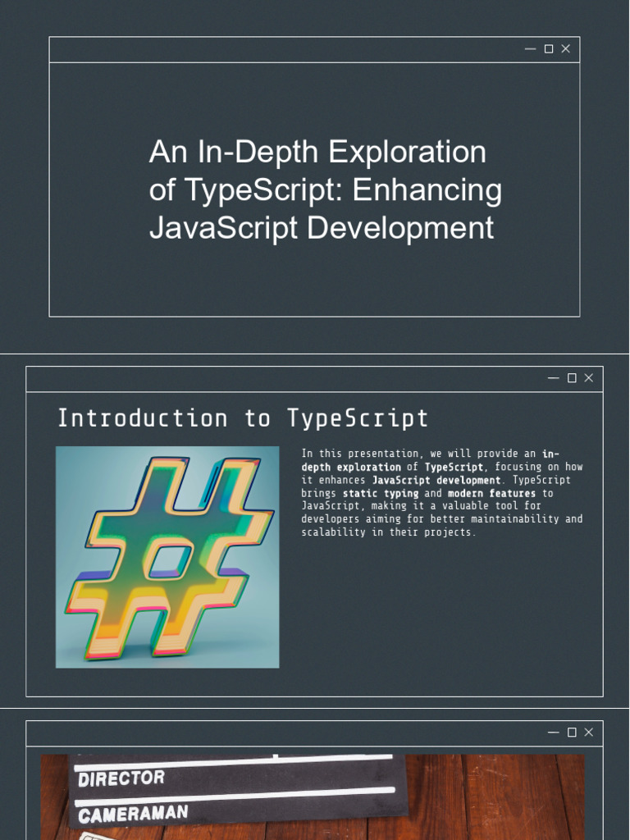630x840 pixels.
Task: Click the minimize dash icon on Introduction slide
Action: pos(554,377)
